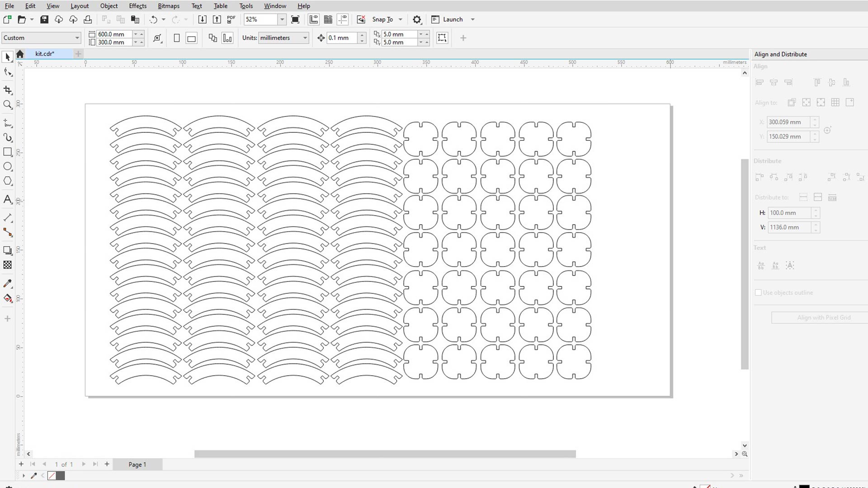Toggle Show rulers button
This screenshot has height=488, width=868.
point(313,19)
